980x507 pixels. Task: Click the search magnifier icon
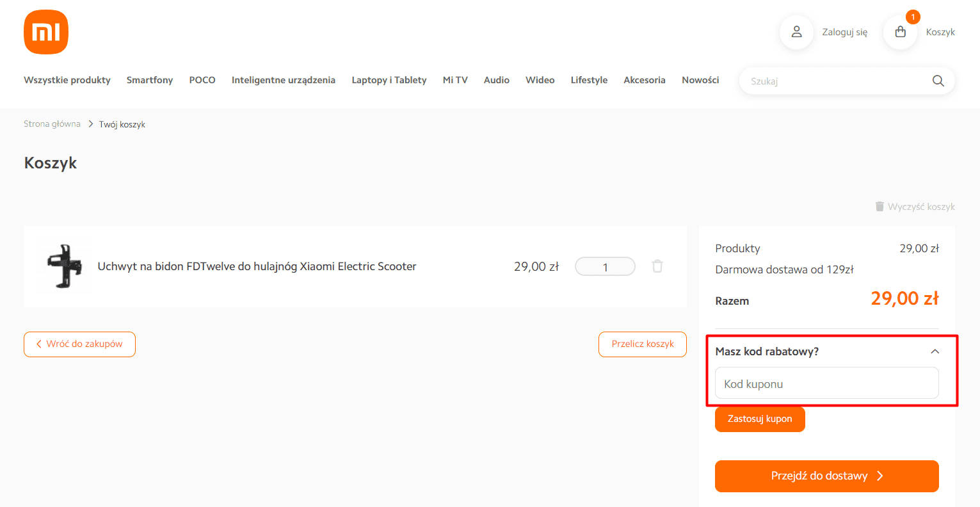pos(938,81)
